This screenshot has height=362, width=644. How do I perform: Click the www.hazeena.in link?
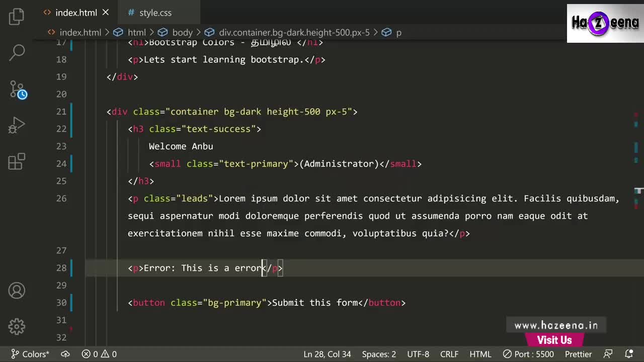556,326
